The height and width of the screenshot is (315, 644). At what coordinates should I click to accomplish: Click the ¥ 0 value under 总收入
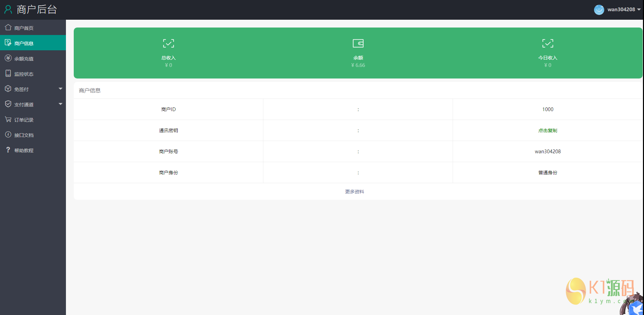169,65
